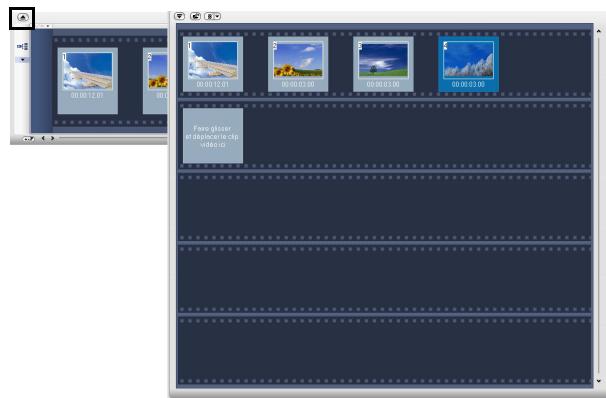This screenshot has width=606, height=398.
Task: Click the insert media files icon in left panel
Action: [x=22, y=47]
